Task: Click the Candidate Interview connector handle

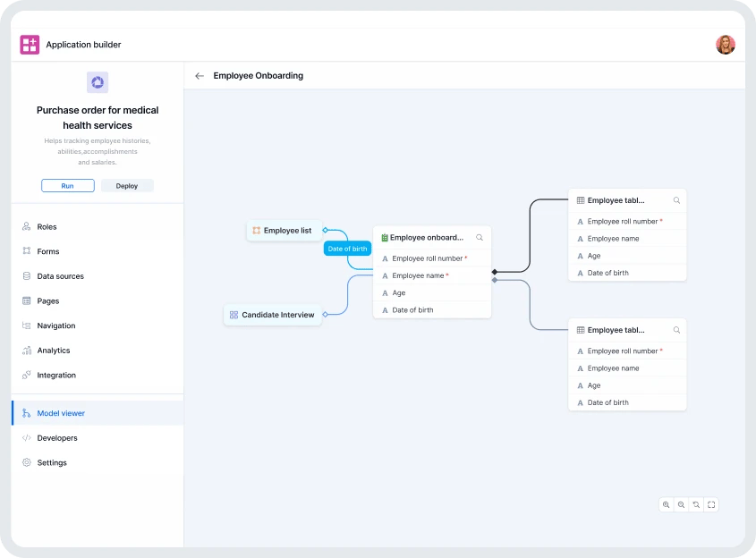Action: point(325,315)
